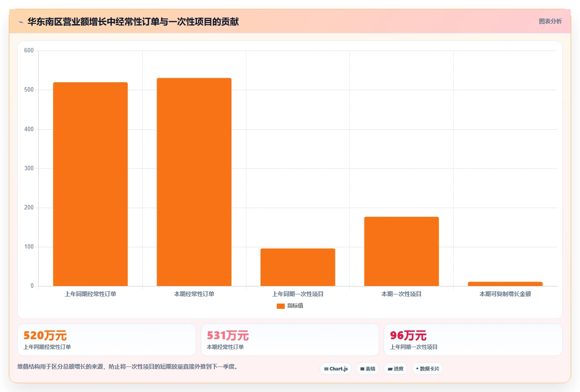Select the 上年同期一次性项目 bar
The image size is (580, 392).
298,267
